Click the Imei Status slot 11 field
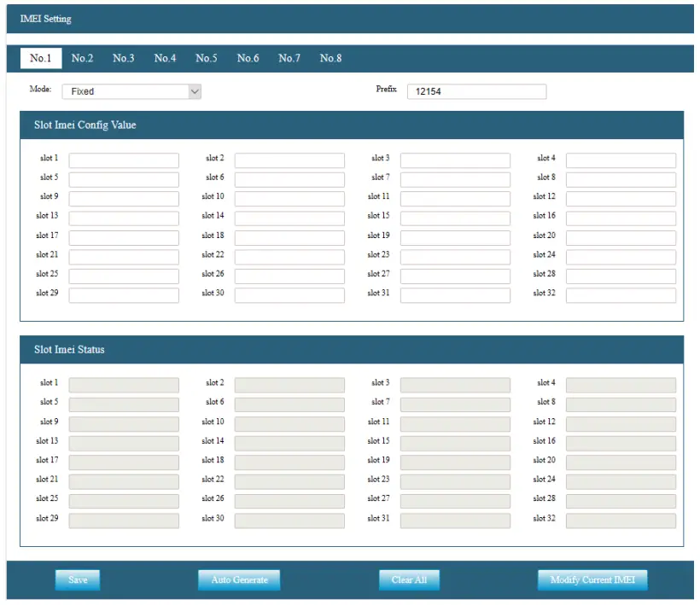The image size is (700, 605). [455, 424]
